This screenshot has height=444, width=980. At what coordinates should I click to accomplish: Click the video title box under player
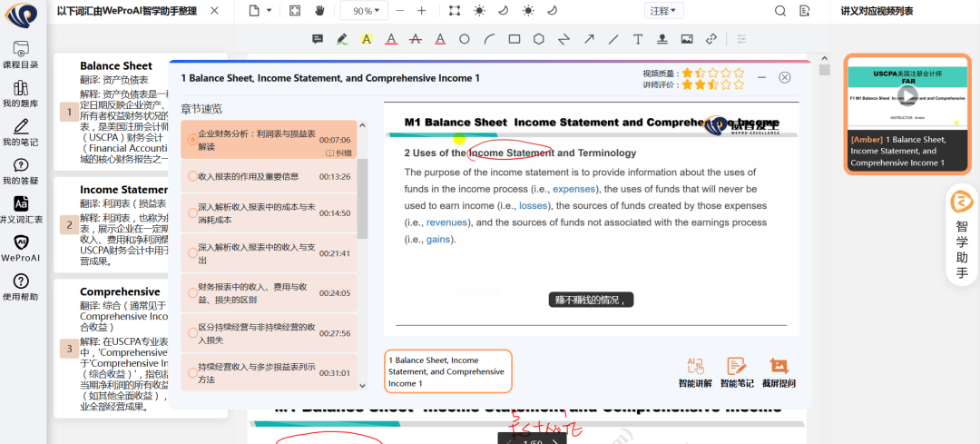(x=448, y=371)
